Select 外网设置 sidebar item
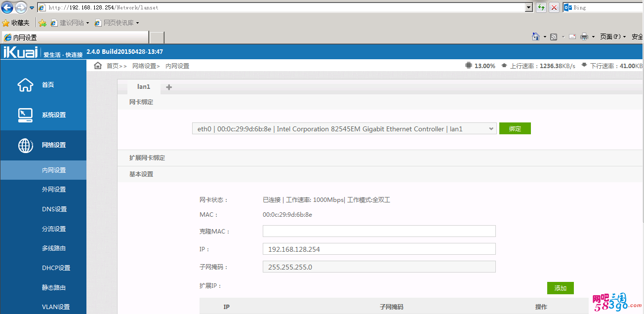Viewport: 644px width, 314px height. click(43, 190)
